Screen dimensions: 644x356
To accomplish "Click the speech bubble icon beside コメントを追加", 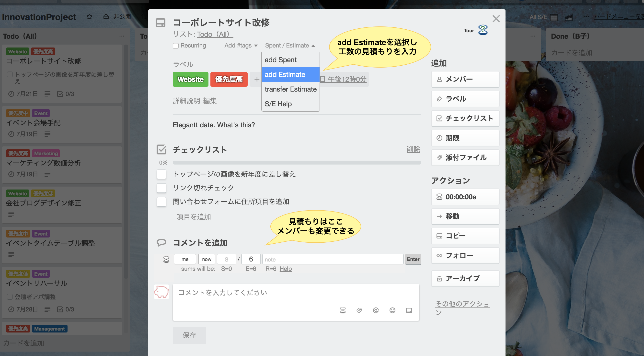I will pos(161,242).
